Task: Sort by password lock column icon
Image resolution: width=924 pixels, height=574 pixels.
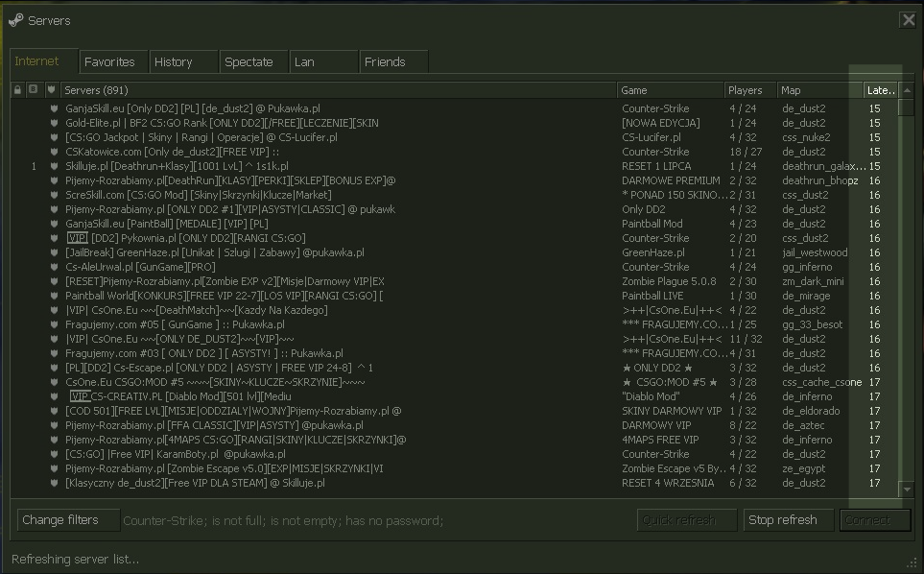Action: click(17, 89)
